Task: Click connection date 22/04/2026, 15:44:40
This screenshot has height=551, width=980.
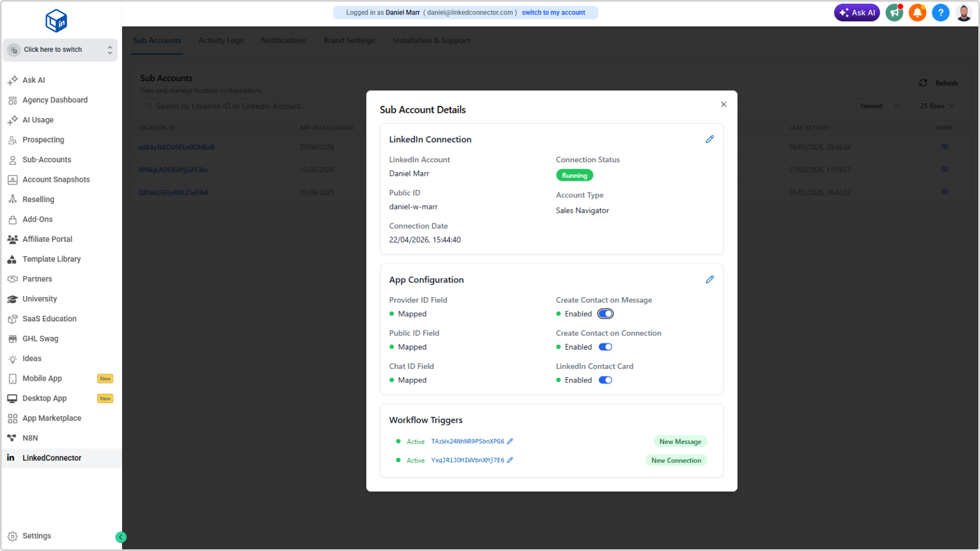Action: pos(425,240)
